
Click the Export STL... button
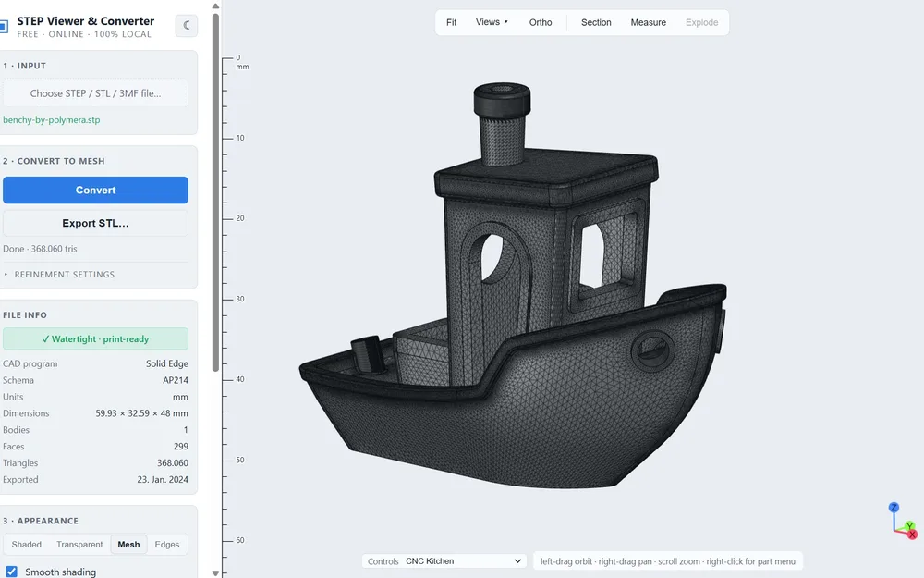point(95,223)
